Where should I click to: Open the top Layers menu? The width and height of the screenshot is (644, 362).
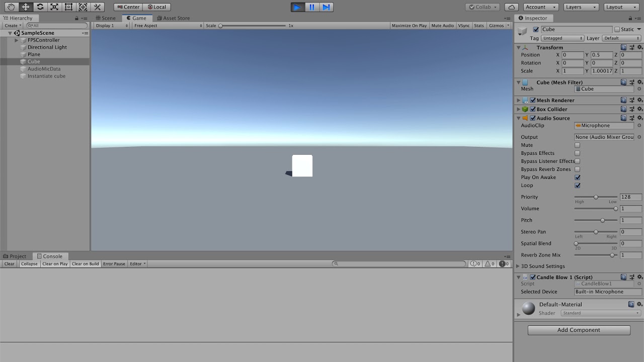tap(581, 7)
